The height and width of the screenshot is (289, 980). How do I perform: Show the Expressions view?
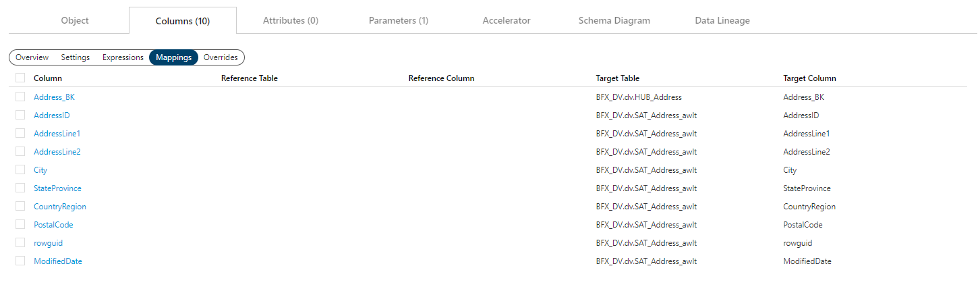coord(123,57)
